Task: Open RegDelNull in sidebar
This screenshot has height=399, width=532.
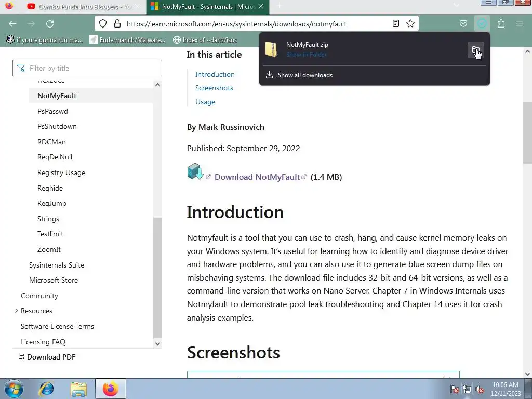Action: 55,157
